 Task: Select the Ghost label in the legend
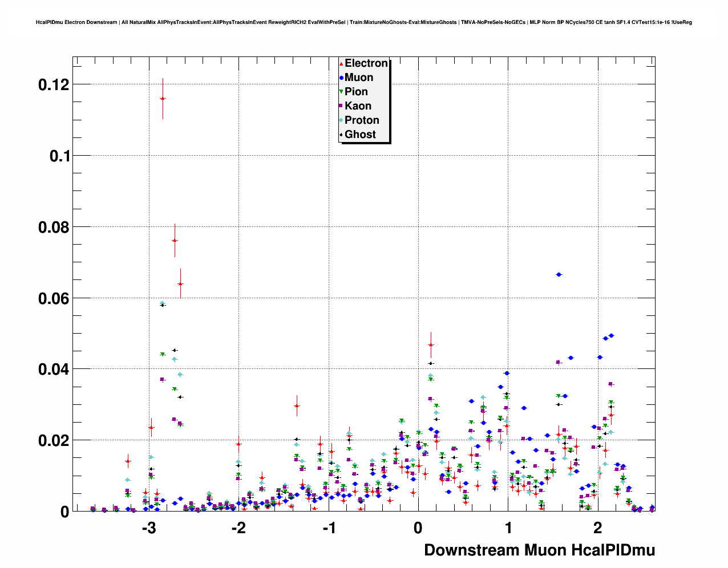pyautogui.click(x=360, y=135)
